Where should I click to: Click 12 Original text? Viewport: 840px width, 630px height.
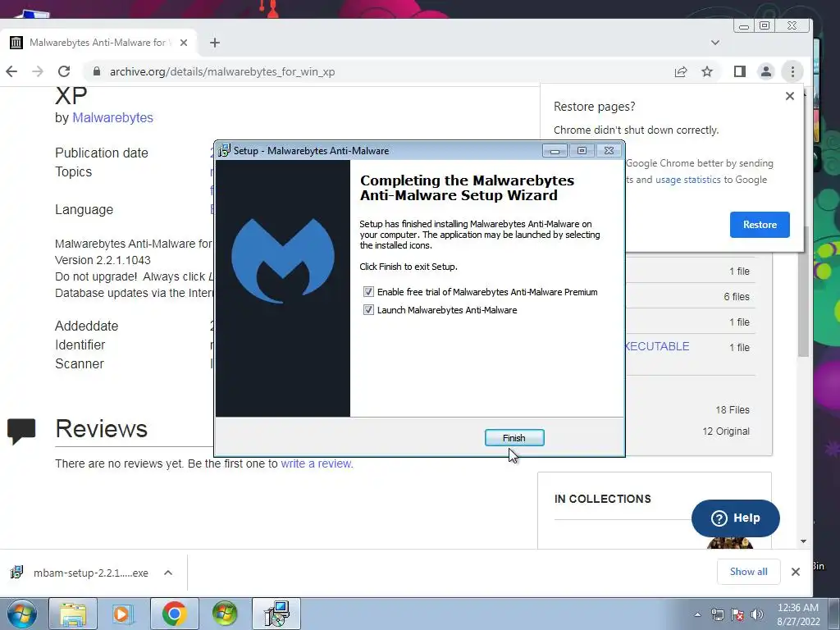pyautogui.click(x=726, y=431)
